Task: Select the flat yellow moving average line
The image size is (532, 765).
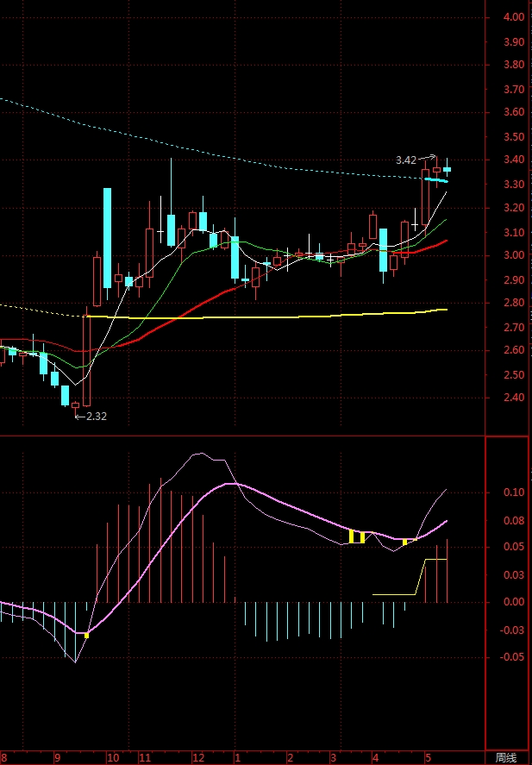Action: (266, 317)
